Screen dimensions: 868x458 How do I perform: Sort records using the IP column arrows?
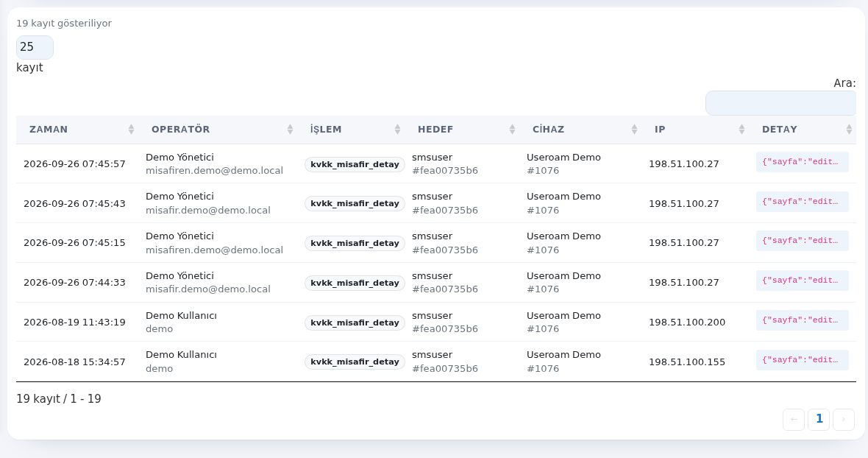pos(741,130)
